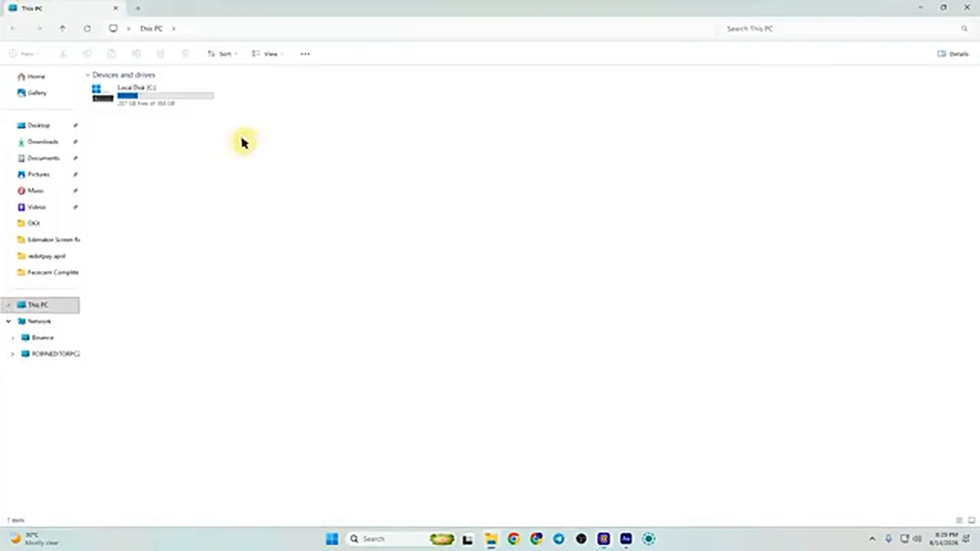Click the computer icon in address bar
The height and width of the screenshot is (551, 980).
click(x=113, y=28)
